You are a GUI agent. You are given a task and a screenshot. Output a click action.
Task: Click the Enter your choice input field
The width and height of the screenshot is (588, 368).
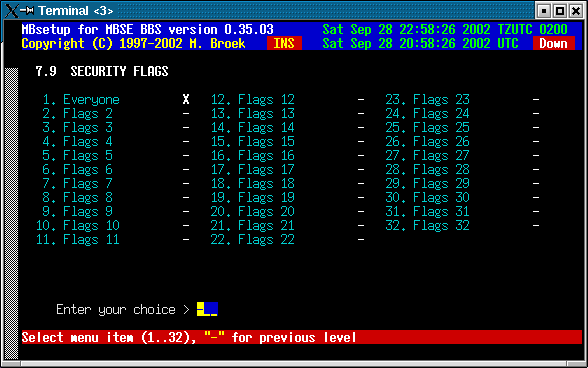(207, 309)
